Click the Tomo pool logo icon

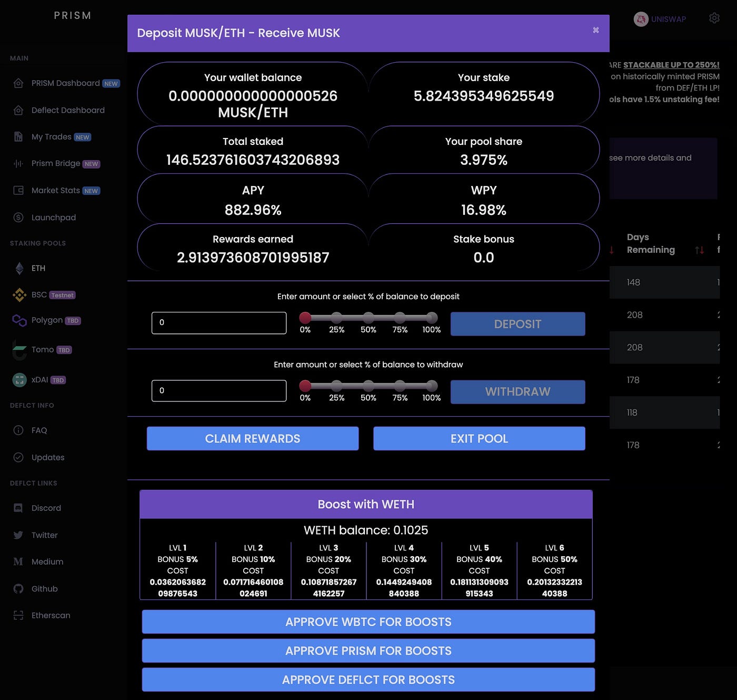point(19,350)
